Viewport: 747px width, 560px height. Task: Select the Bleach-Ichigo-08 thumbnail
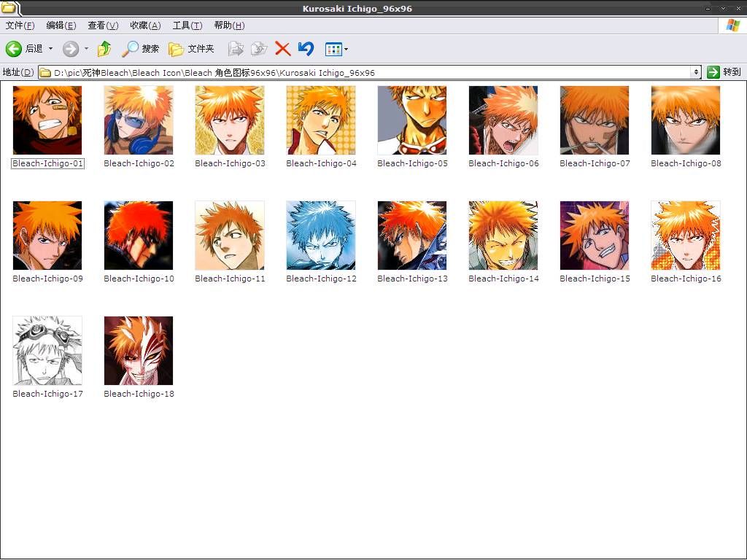point(686,120)
